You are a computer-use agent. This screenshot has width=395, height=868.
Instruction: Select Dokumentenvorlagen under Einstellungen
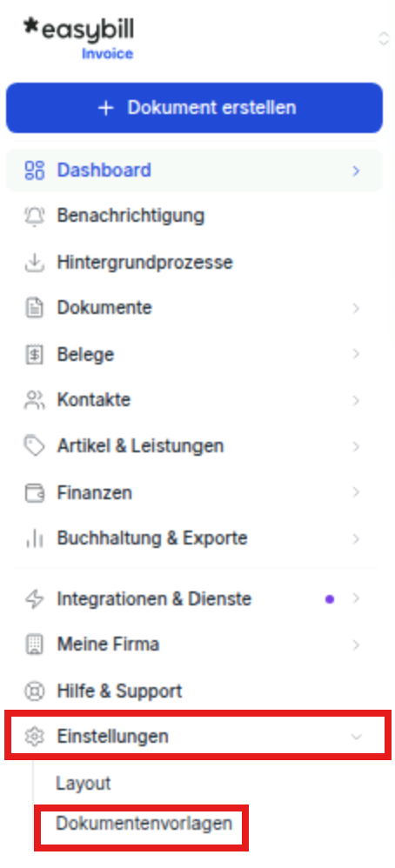click(x=144, y=823)
